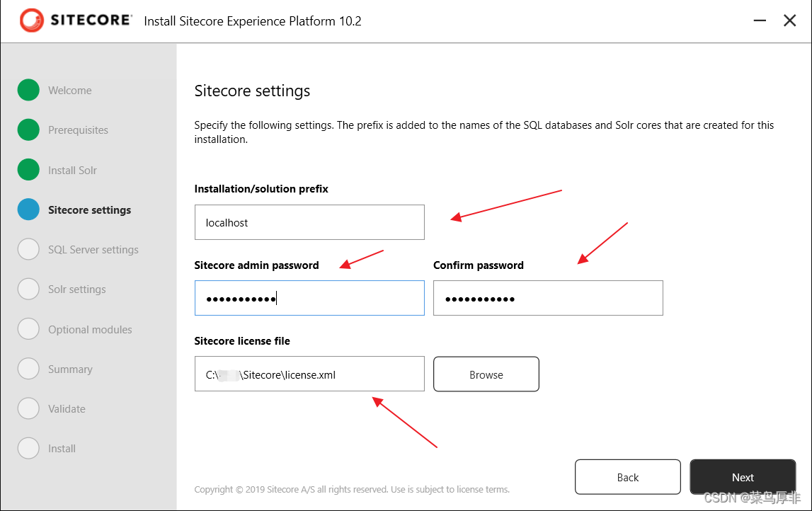812x511 pixels.
Task: Click the blue Sitecore settings step circle
Action: (x=28, y=209)
